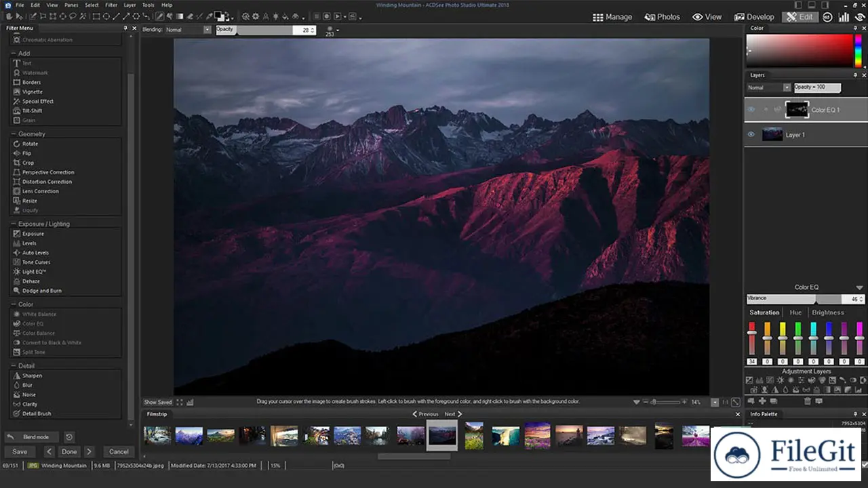Switch to Develop mode
This screenshot has width=868, height=488.
click(754, 17)
